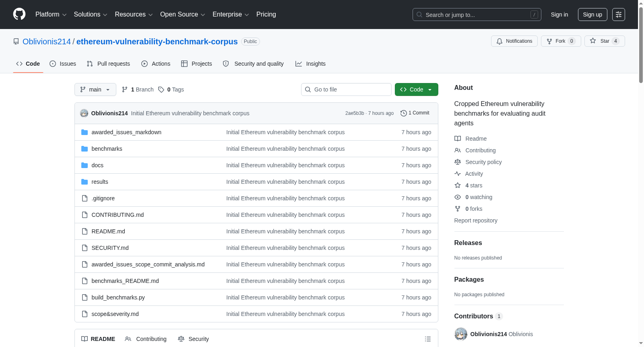This screenshot has width=644, height=347.
Task: Click the Tags label icon
Action: [161, 89]
